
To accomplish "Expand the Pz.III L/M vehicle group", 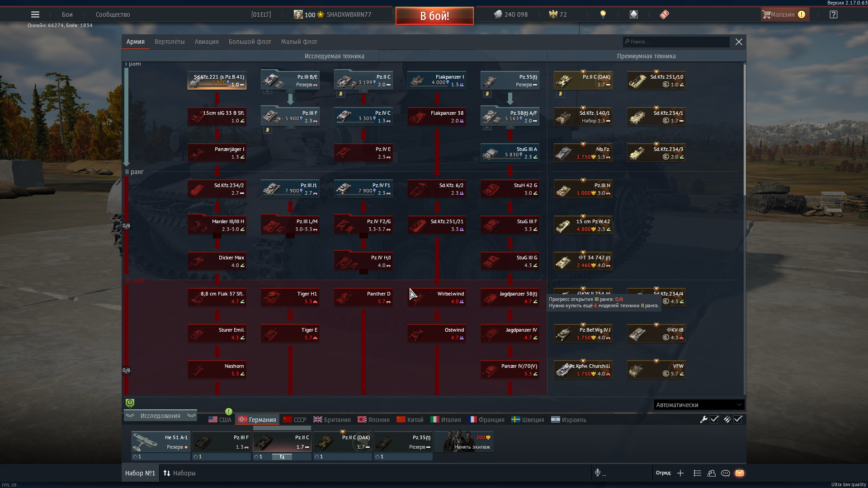I will 290,236.
